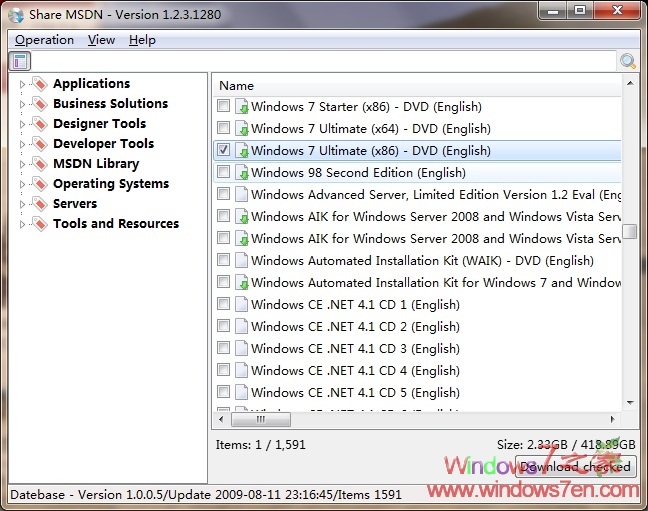Viewport: 648px width, 511px height.
Task: Expand the Business Solutions tree node
Action: pyautogui.click(x=22, y=104)
